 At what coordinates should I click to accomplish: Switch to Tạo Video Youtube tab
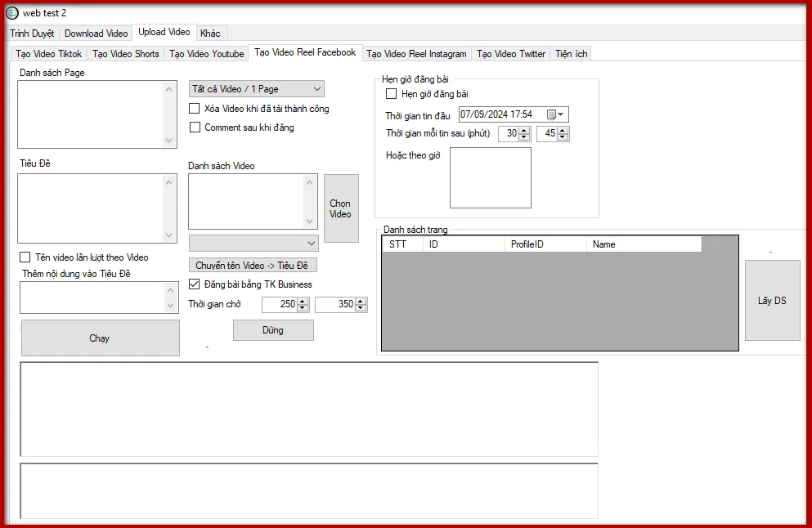[x=207, y=54]
